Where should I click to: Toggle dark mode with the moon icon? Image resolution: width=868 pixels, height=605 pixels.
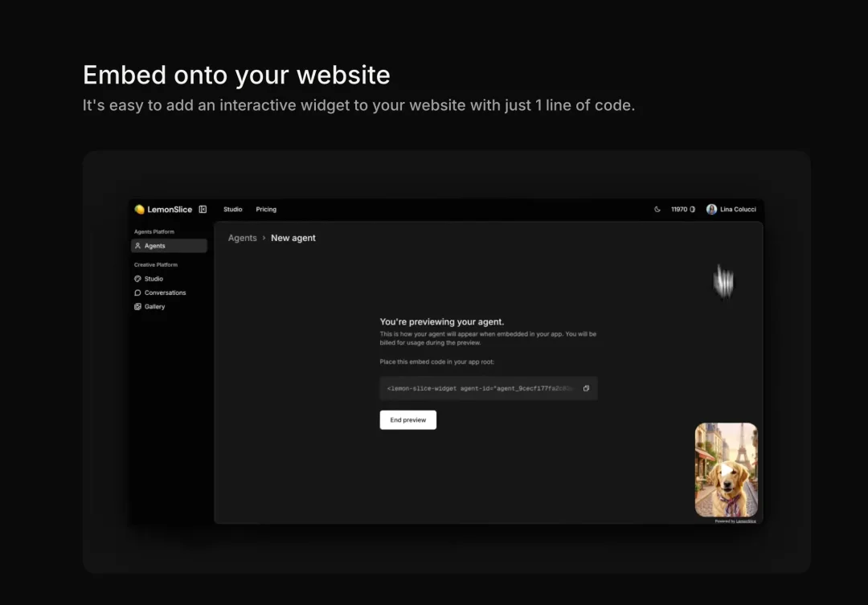tap(657, 210)
